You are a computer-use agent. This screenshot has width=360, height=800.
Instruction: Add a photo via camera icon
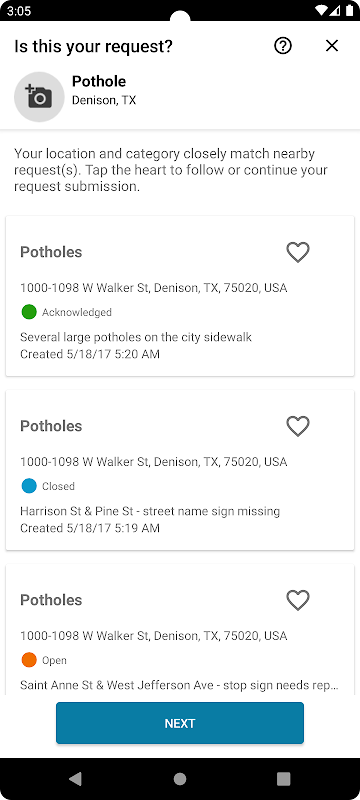pos(39,96)
